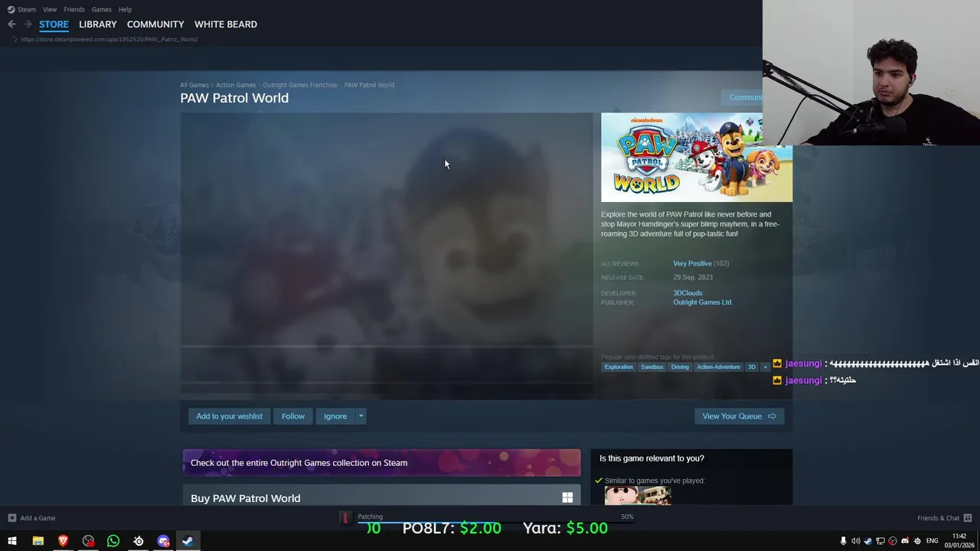Open the Friends menu
The width and height of the screenshot is (980, 551).
pos(74,9)
